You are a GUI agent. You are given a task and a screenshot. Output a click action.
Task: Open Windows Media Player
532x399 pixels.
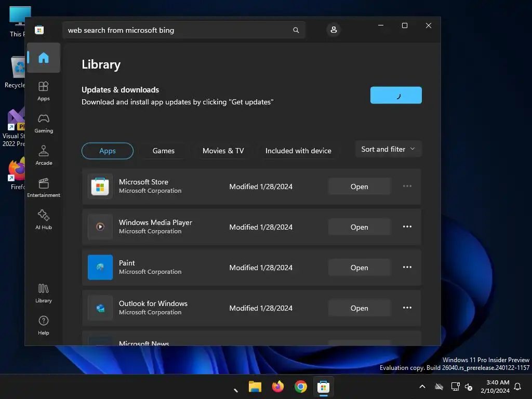[x=360, y=227]
